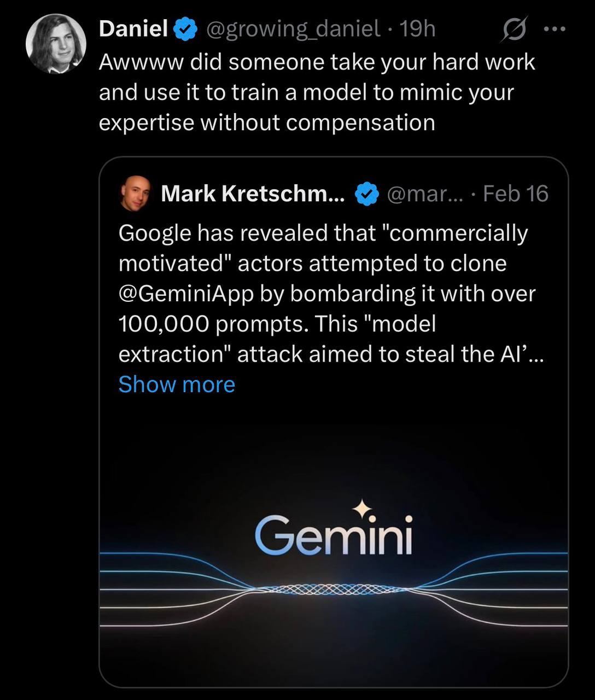The width and height of the screenshot is (595, 700).
Task: Open the Mark Kretschm... display name
Action: coord(253,193)
